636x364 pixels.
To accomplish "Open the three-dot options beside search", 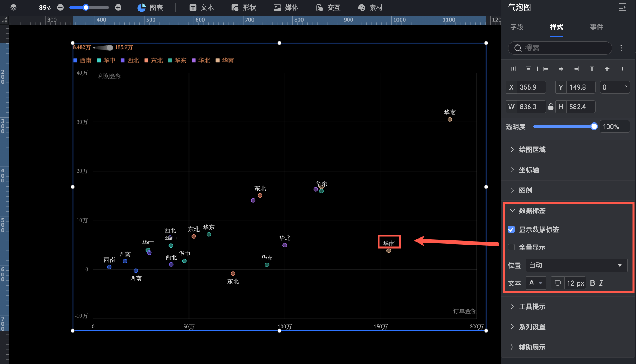I will coord(621,48).
